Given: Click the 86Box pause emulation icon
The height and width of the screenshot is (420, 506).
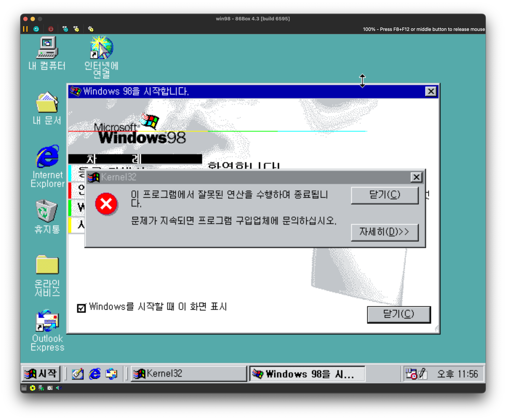Looking at the screenshot, I should click(x=25, y=29).
